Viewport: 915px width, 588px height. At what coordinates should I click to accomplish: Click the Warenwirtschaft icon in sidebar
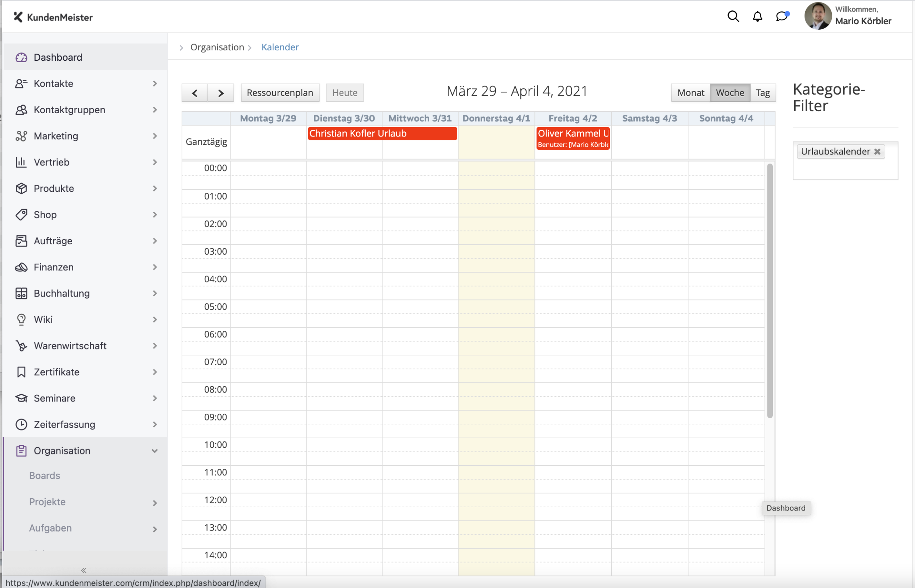tap(21, 345)
